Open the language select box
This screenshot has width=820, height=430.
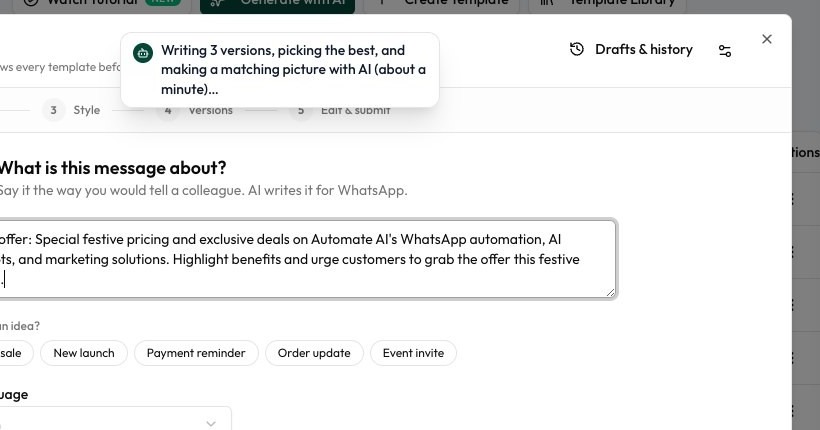point(113,418)
